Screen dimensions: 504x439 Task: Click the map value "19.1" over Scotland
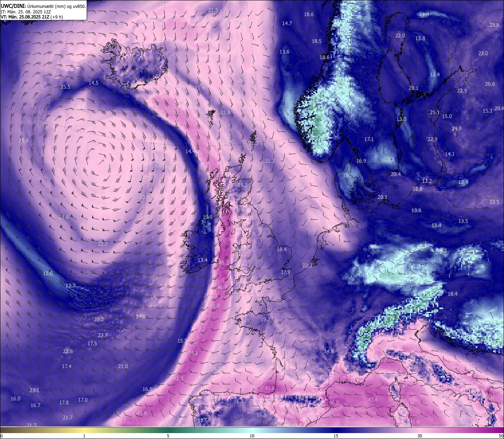pos(243,185)
